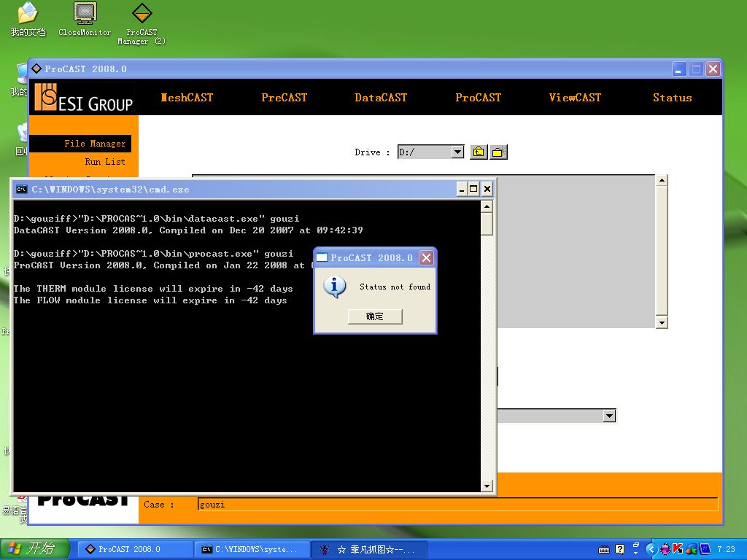The height and width of the screenshot is (560, 747).
Task: Click the purple bug tray icon
Action: point(665,549)
